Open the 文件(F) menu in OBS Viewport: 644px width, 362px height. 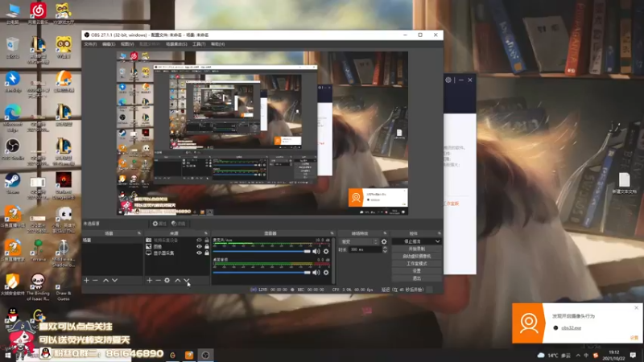[90, 44]
